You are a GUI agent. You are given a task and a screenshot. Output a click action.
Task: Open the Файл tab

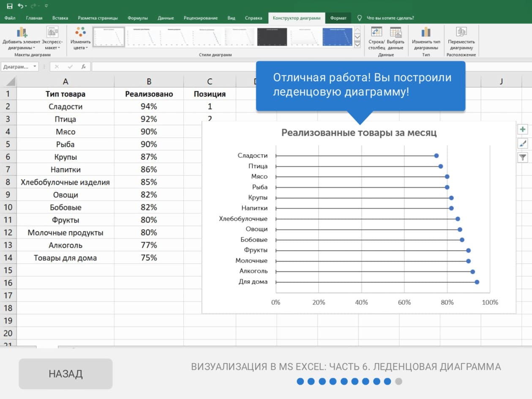[x=10, y=18]
